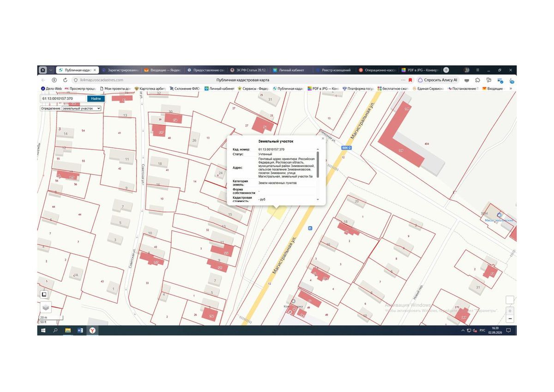
Task: Click the Найти search button
Action: [x=96, y=98]
